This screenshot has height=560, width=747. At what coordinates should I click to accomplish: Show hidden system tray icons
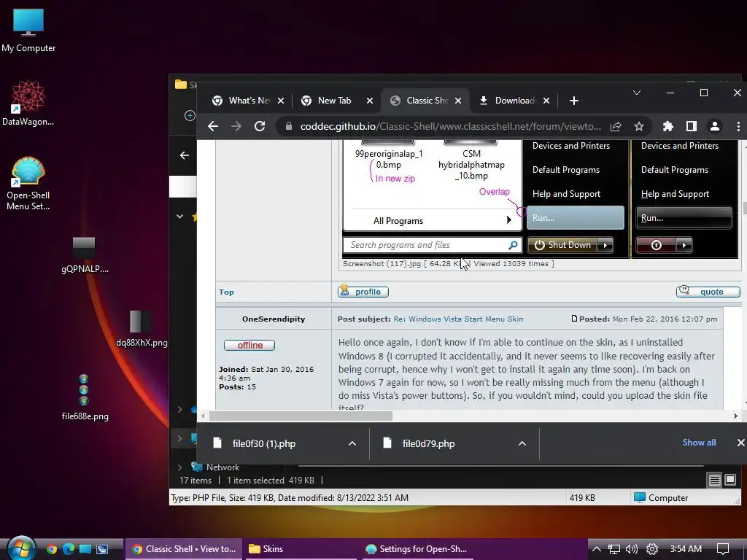point(596,549)
